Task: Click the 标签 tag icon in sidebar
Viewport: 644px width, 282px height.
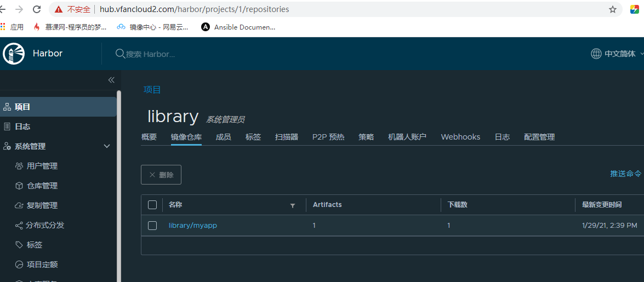Action: pos(19,245)
